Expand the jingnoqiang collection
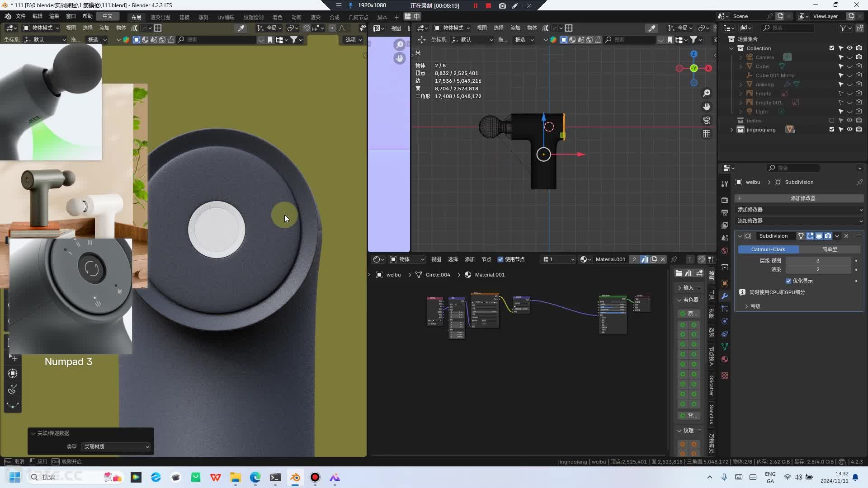The width and height of the screenshot is (868, 488). click(731, 130)
